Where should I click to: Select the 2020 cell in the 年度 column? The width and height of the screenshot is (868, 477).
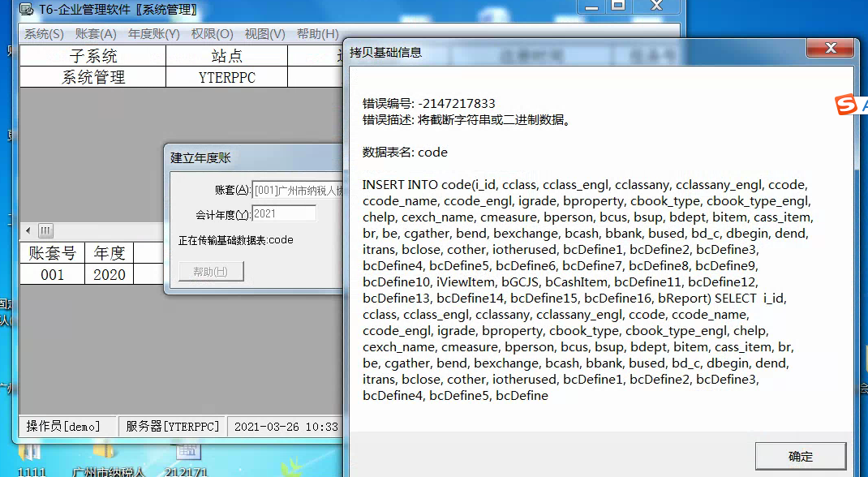tap(109, 274)
